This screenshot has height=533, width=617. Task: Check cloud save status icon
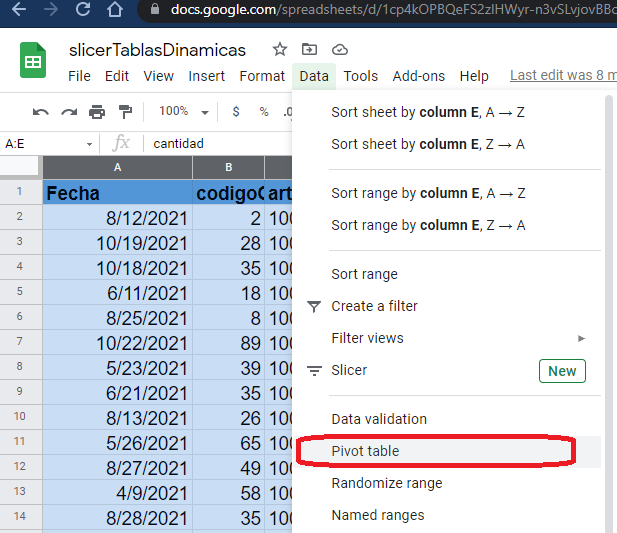(x=340, y=50)
